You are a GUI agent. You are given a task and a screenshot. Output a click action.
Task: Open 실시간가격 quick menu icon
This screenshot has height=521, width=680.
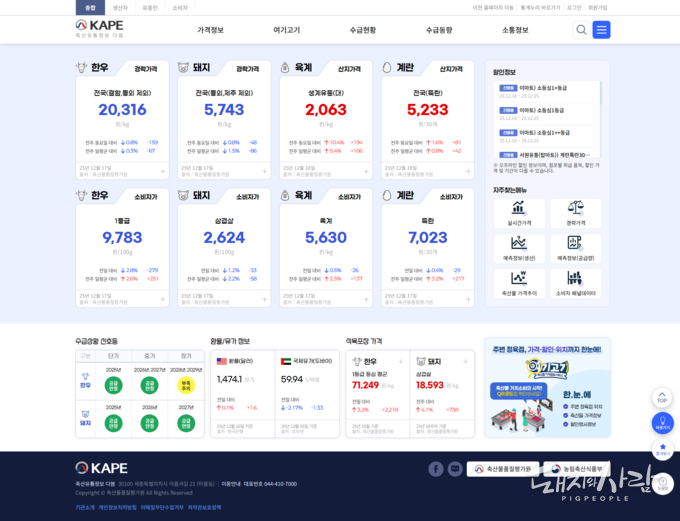tap(519, 210)
